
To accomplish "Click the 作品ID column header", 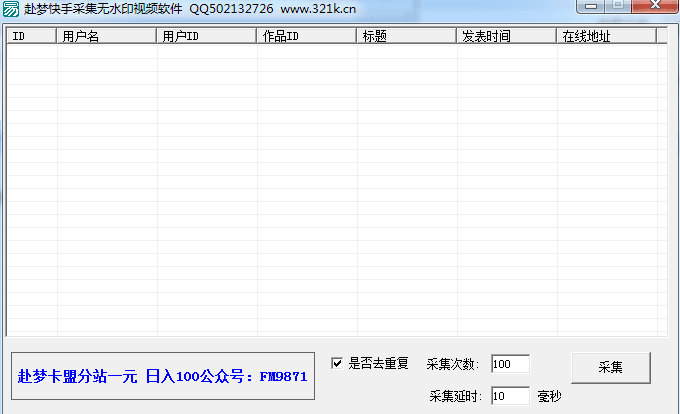I will coord(307,36).
